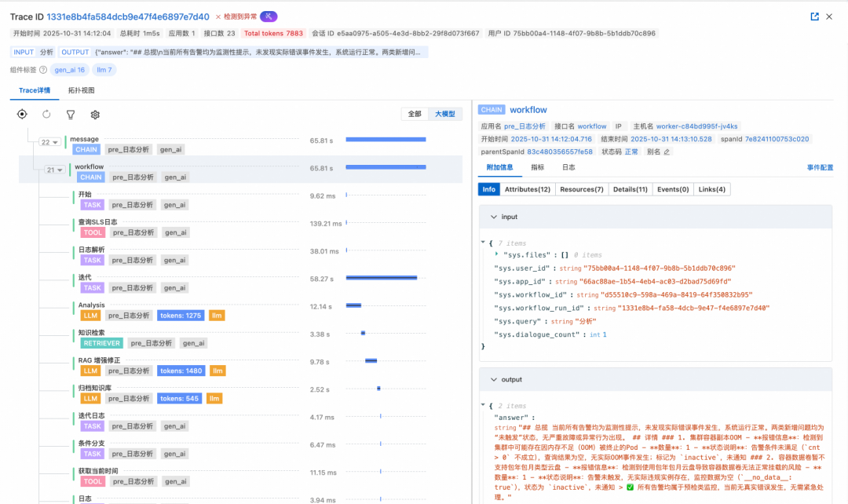Click the locate/target icon in trace toolbar
The height and width of the screenshot is (504, 848).
pos(22,115)
